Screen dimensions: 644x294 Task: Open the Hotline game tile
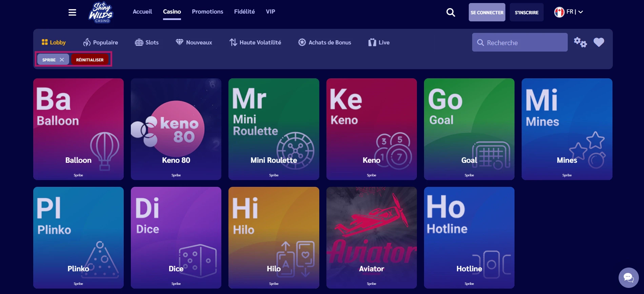click(469, 238)
